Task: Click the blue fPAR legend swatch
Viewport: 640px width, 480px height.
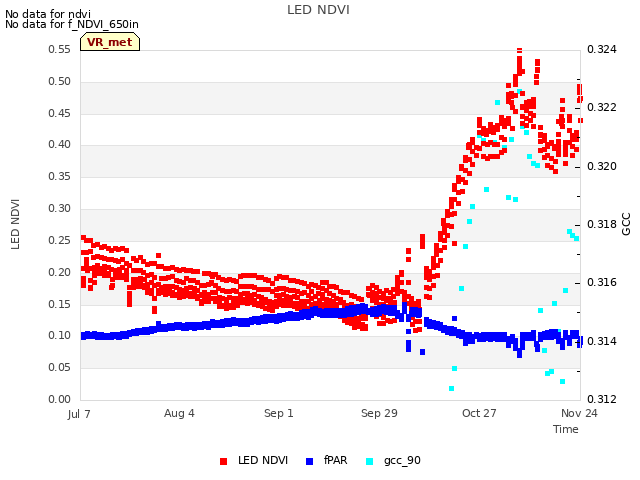Action: click(309, 461)
